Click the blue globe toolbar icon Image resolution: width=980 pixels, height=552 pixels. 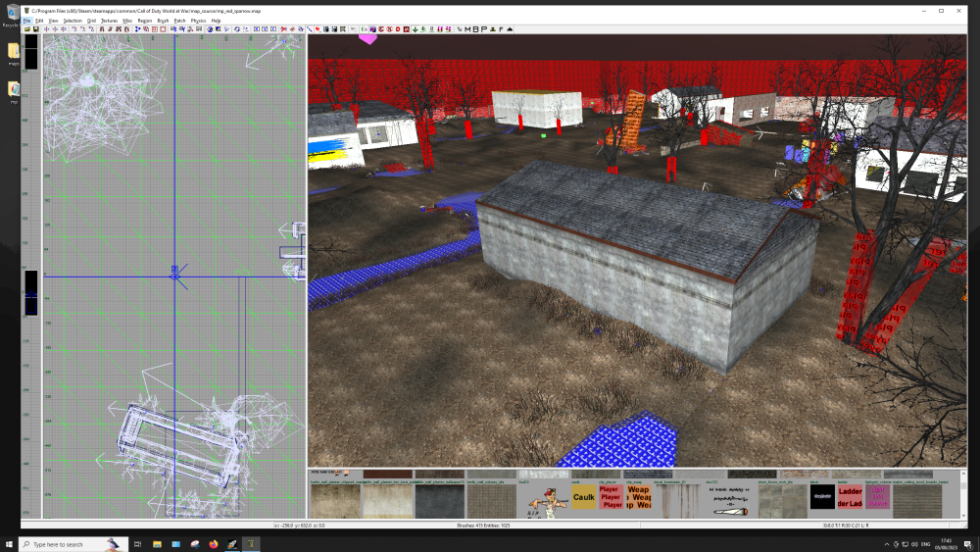(x=210, y=28)
